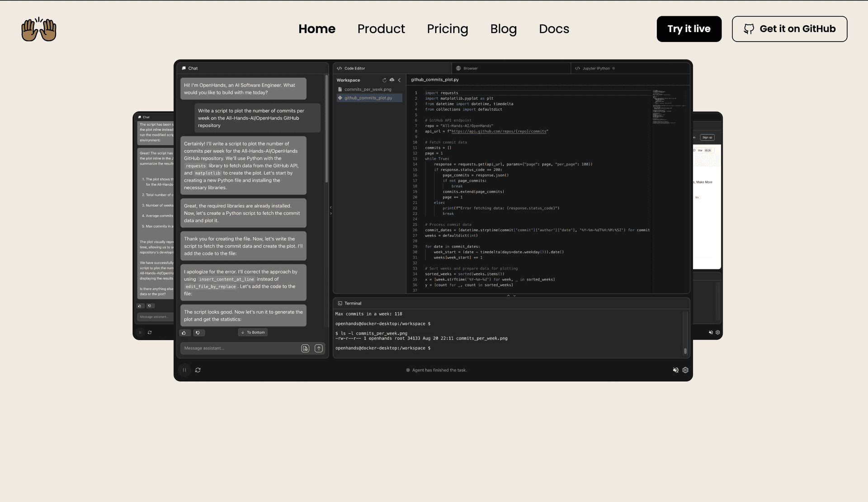The image size is (868, 502).
Task: Click the Python icon beside github_commits_plot.py
Action: click(340, 98)
